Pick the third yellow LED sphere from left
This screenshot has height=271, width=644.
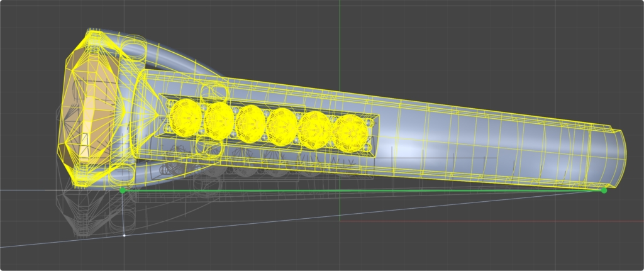click(x=250, y=123)
